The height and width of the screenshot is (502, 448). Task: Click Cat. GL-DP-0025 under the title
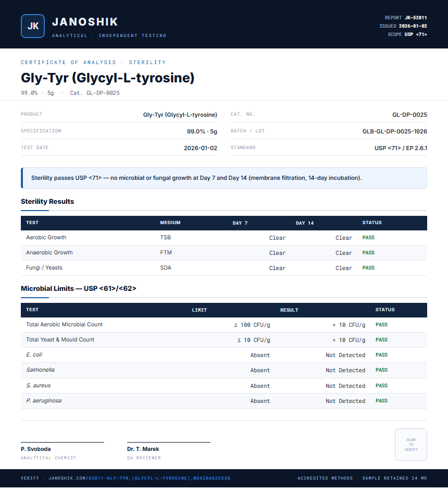95,93
